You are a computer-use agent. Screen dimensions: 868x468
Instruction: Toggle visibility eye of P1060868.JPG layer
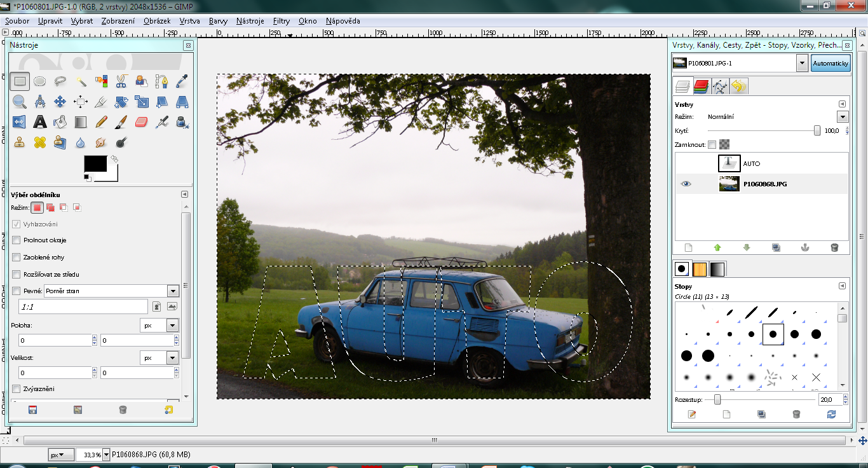point(686,184)
